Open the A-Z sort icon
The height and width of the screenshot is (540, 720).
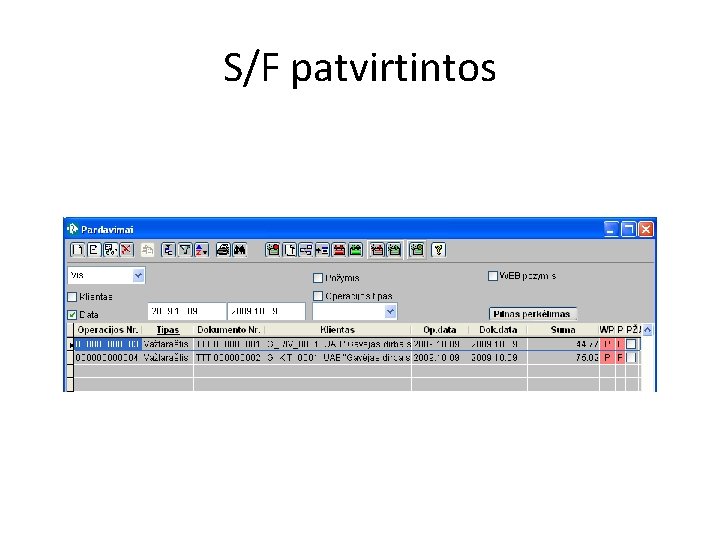tap(202, 250)
